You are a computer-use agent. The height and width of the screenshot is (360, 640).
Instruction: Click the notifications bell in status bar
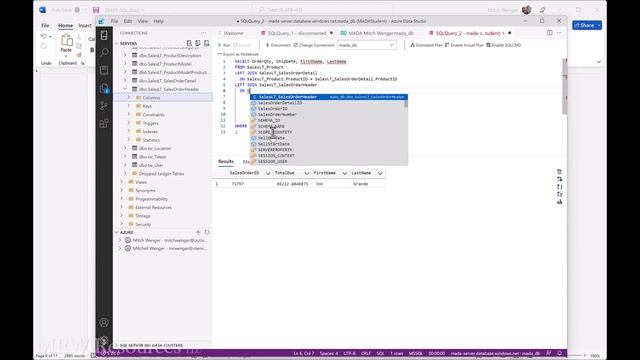(560, 353)
